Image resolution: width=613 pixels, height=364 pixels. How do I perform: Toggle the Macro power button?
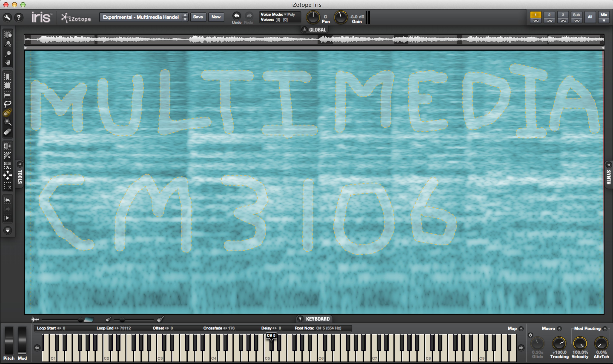530,335
